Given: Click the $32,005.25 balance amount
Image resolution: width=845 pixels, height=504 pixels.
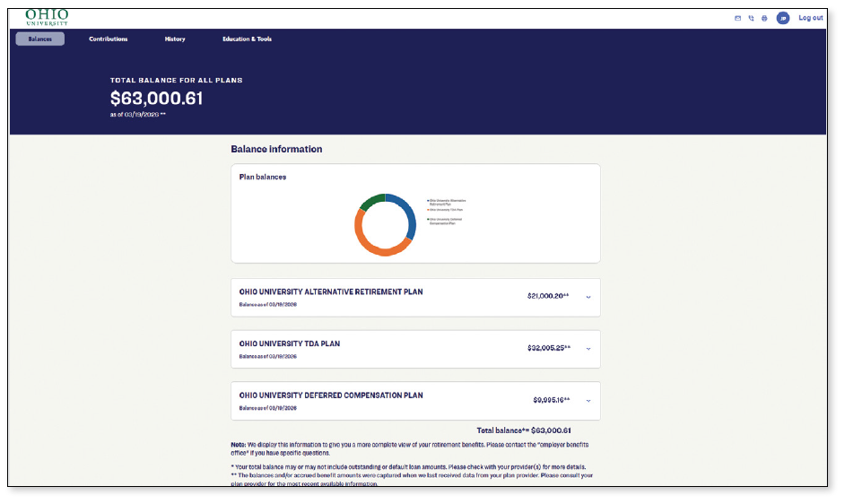Looking at the screenshot, I should point(549,348).
